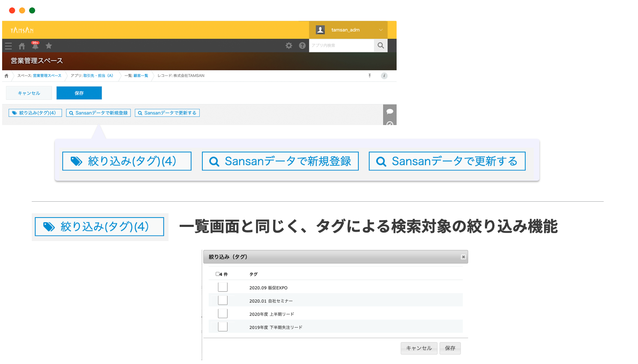This screenshot has width=638, height=364.
Task: Click キャンセル in the tag filter dialog
Action: coord(419,348)
